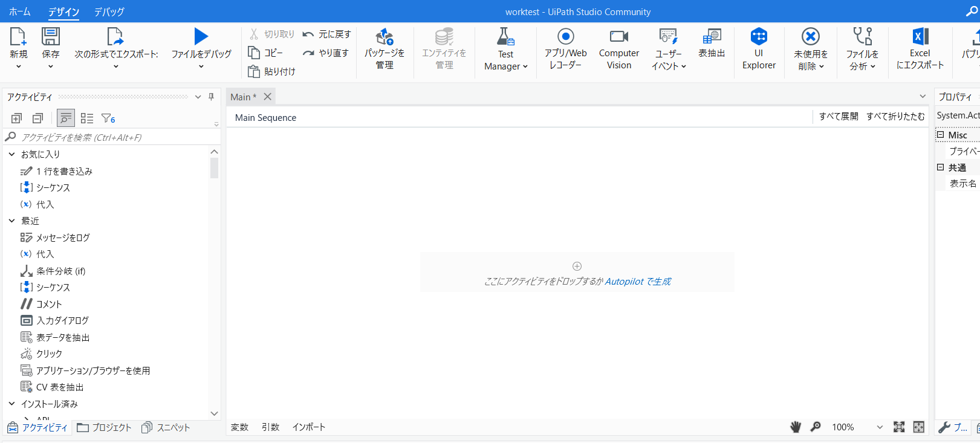Viewport: 980px width, 443px height.
Task: Click すべて展開 button
Action: point(839,117)
